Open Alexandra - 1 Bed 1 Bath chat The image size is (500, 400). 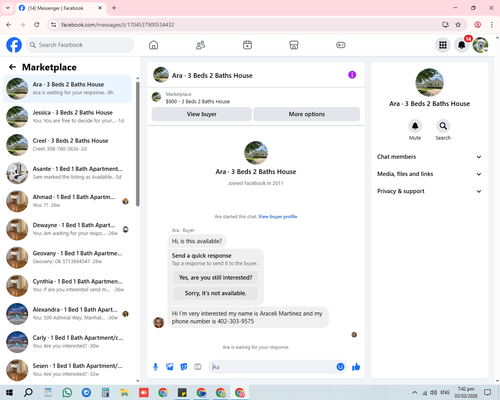tap(68, 314)
